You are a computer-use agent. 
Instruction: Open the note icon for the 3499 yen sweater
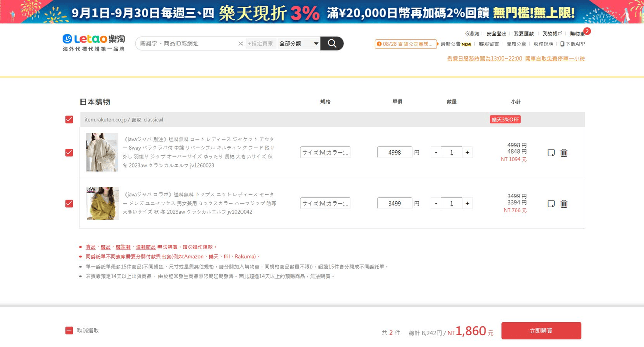(551, 204)
